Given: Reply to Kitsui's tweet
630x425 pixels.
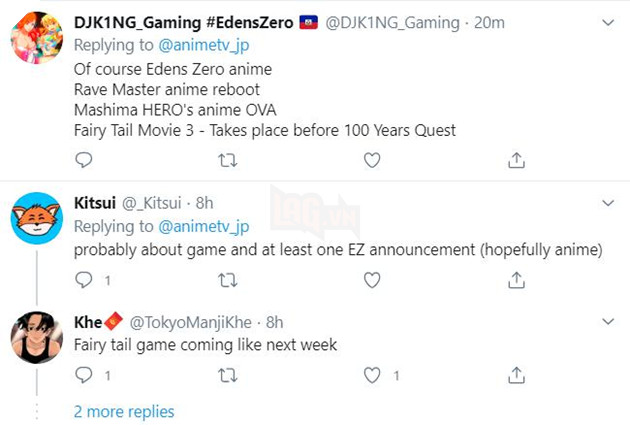Looking at the screenshot, I should tap(84, 281).
